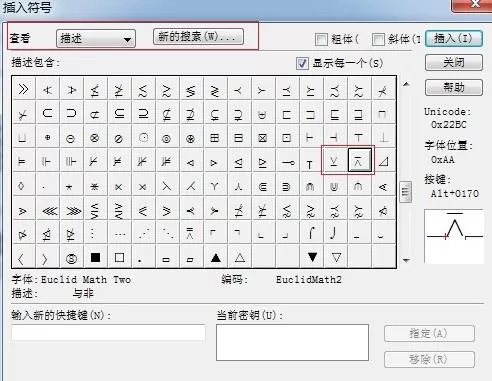Click the 插入(I) insert button
Image resolution: width=492 pixels, height=381 pixels.
(x=454, y=38)
